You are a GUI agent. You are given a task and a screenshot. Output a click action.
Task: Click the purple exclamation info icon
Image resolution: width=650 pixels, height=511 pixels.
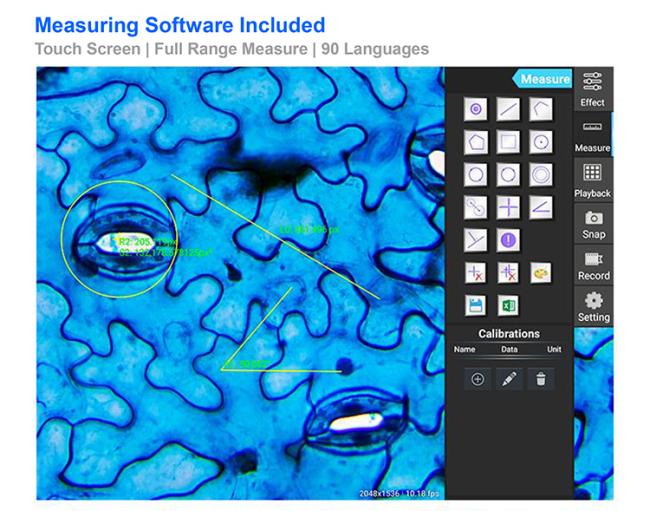point(509,240)
